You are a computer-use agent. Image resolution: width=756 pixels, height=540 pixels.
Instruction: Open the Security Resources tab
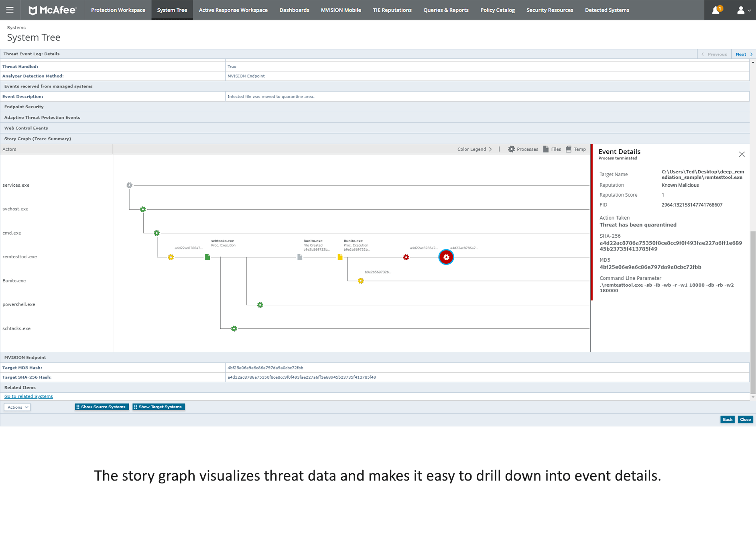point(550,10)
